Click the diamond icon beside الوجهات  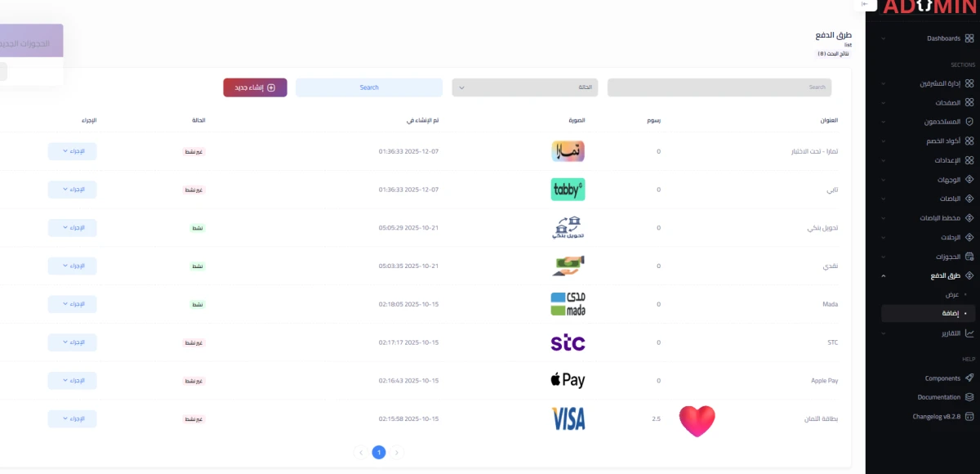969,180
